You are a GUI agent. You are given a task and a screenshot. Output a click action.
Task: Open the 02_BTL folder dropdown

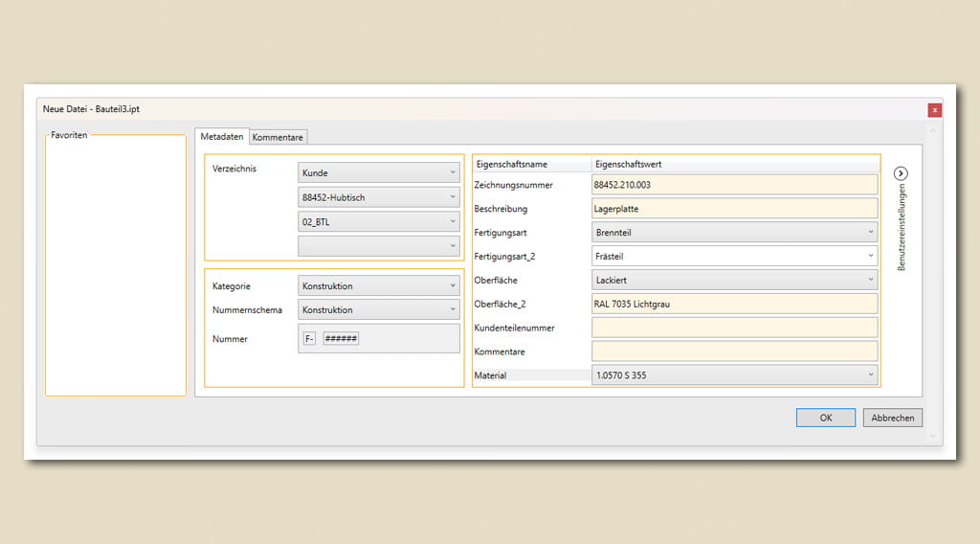click(379, 222)
